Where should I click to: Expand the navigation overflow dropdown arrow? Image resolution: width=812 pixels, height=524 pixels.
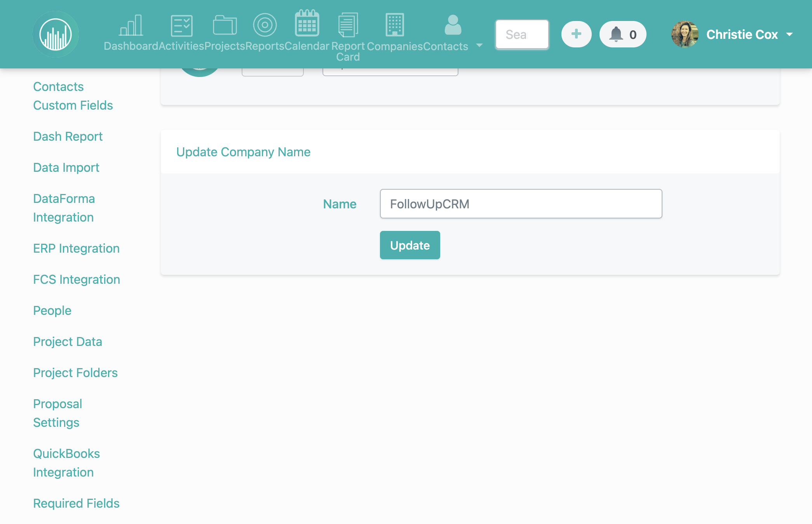coord(479,45)
